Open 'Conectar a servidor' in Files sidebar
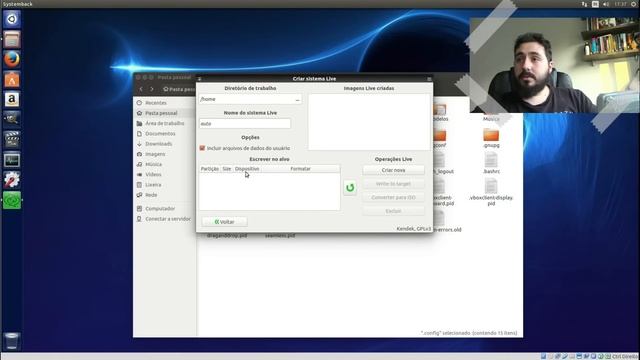Image resolution: width=640 pixels, height=360 pixels. click(x=168, y=219)
